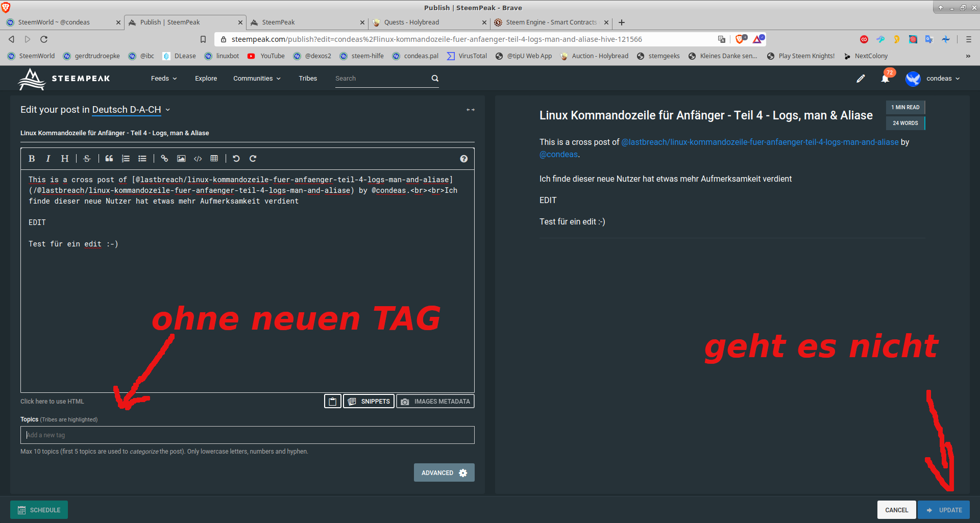
Task: Toggle the editor width arrows
Action: pos(470,110)
